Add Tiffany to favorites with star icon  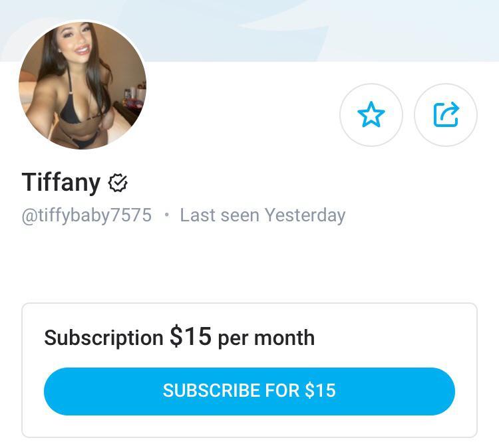pyautogui.click(x=371, y=115)
